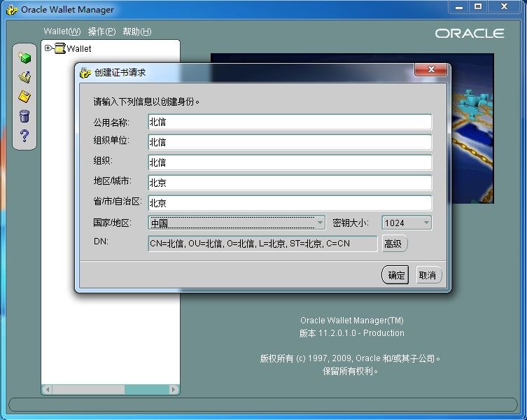Click the 地区/城市 input field
The height and width of the screenshot is (420, 527).
290,183
